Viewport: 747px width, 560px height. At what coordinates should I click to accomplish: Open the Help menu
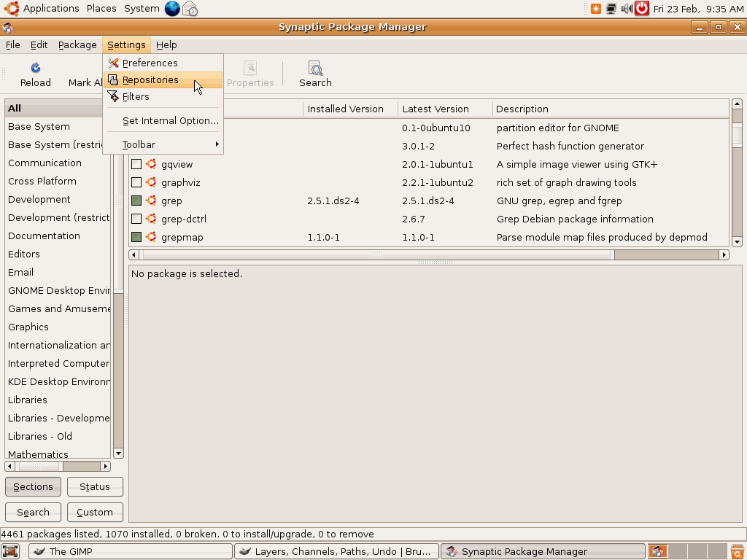[166, 44]
